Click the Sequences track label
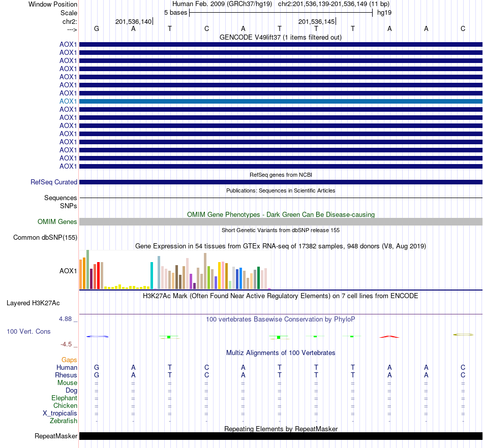The width and height of the screenshot is (483, 448). 61,198
